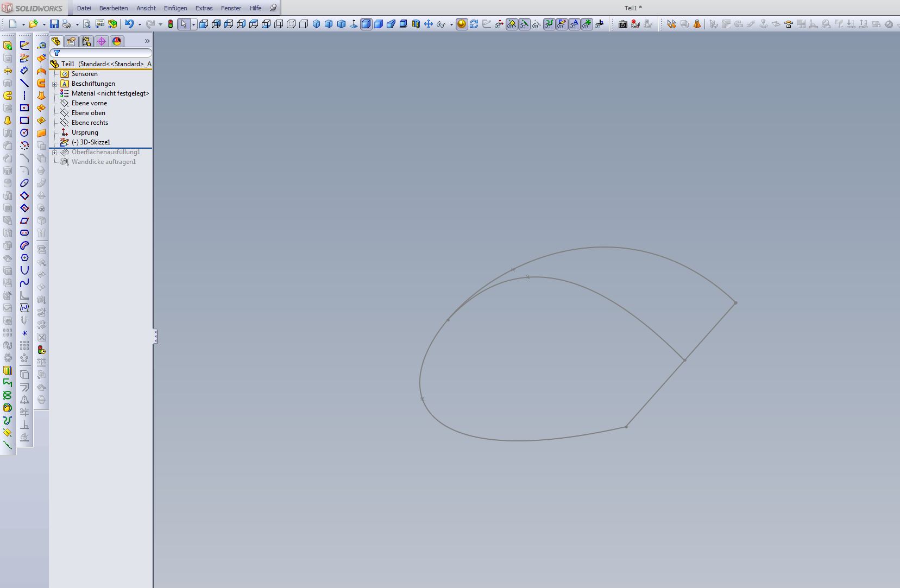Click the camera screenshot icon
The width and height of the screenshot is (900, 588).
pyautogui.click(x=623, y=24)
